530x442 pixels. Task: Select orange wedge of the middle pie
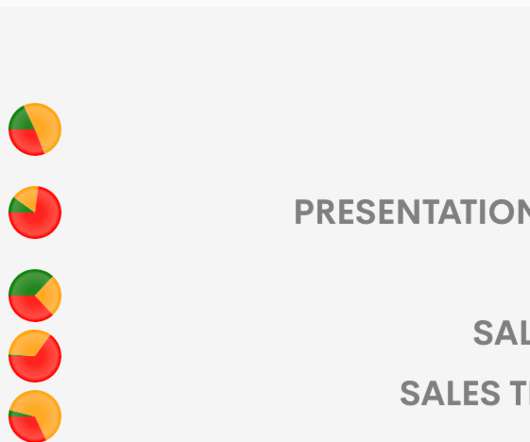click(50, 296)
